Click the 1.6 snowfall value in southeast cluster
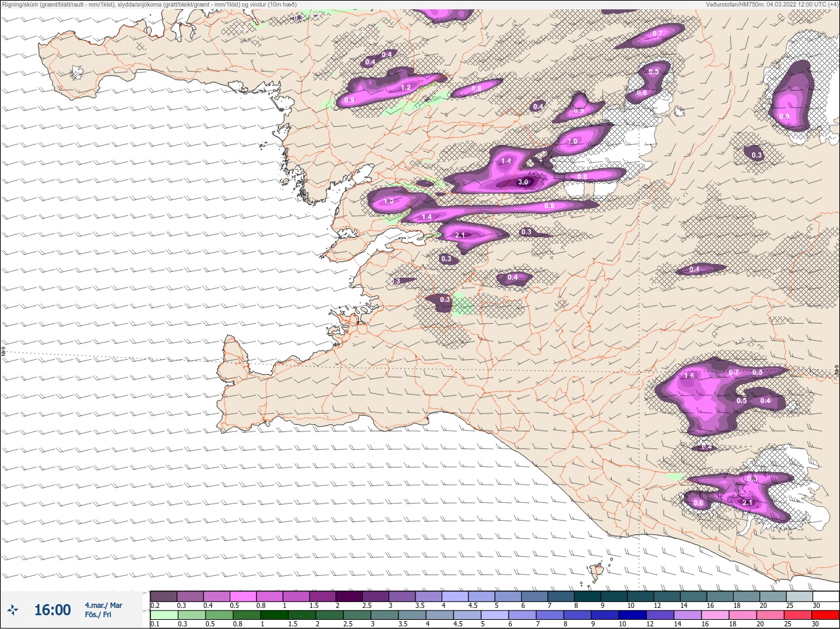The height and width of the screenshot is (629, 840). point(689,376)
